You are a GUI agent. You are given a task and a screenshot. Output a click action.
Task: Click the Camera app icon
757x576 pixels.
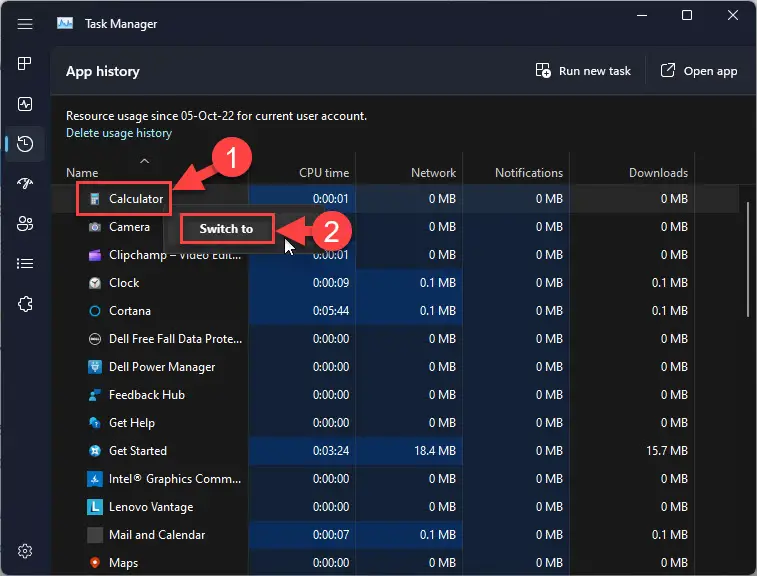point(95,227)
